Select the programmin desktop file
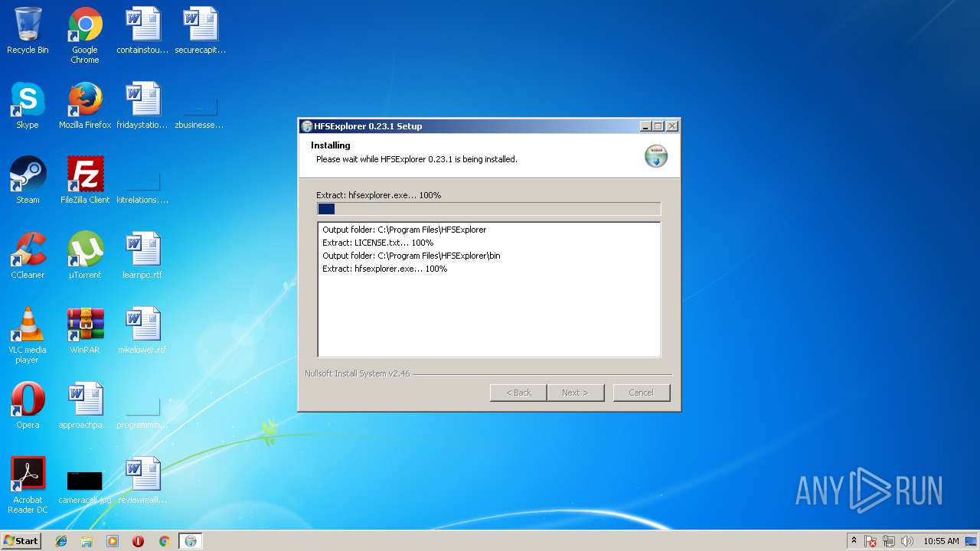Image resolution: width=980 pixels, height=551 pixels. 142,412
